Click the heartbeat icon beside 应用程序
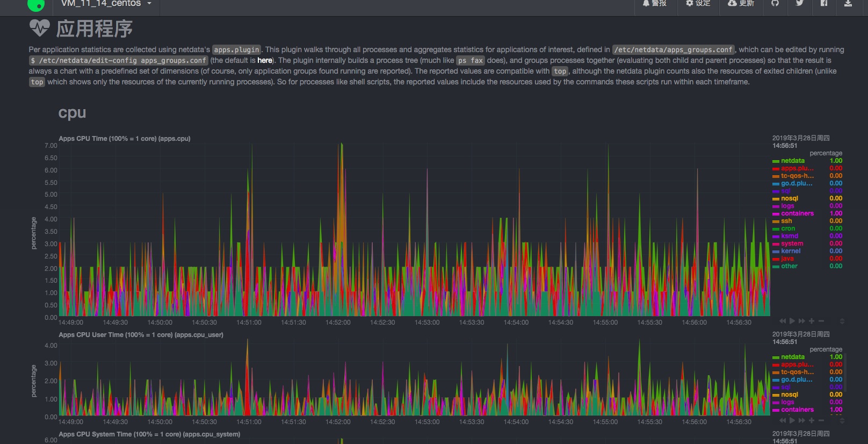Viewport: 868px width, 444px height. pos(40,28)
